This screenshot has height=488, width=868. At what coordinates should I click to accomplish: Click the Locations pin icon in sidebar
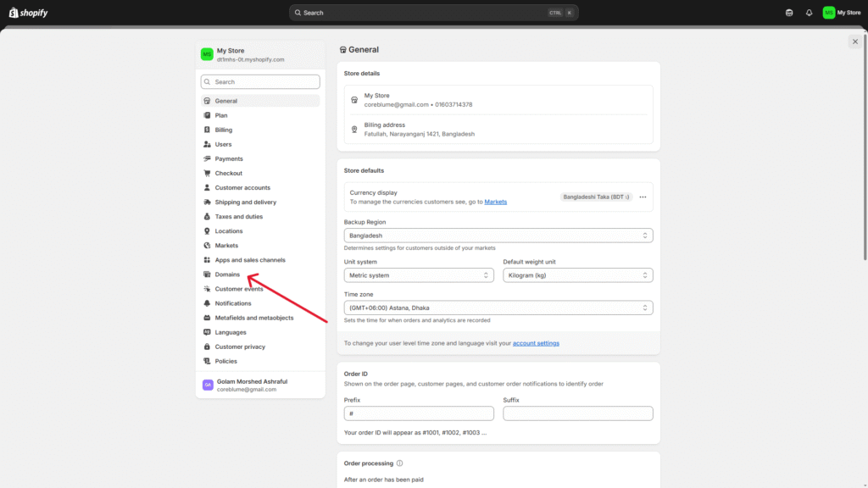pos(207,231)
